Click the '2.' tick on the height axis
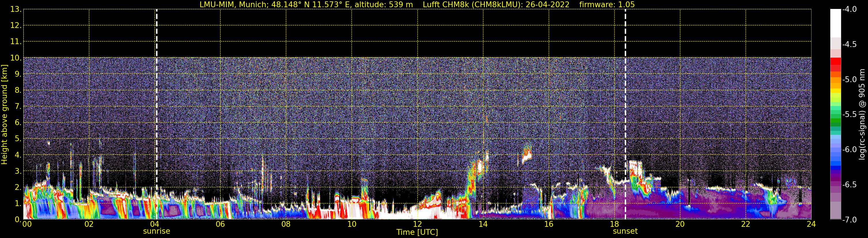 click(18, 188)
